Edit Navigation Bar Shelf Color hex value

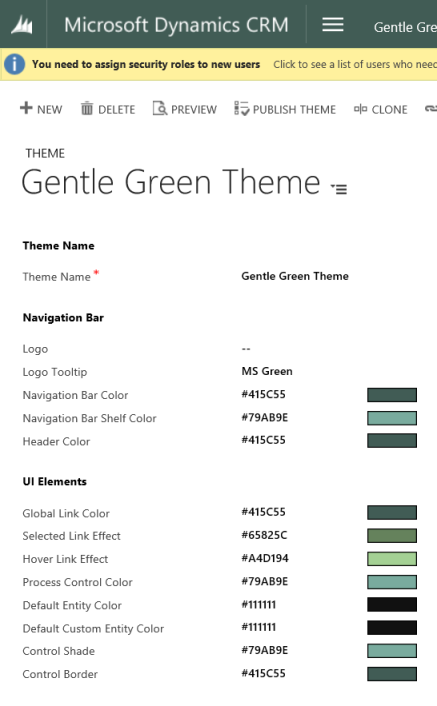click(x=265, y=417)
